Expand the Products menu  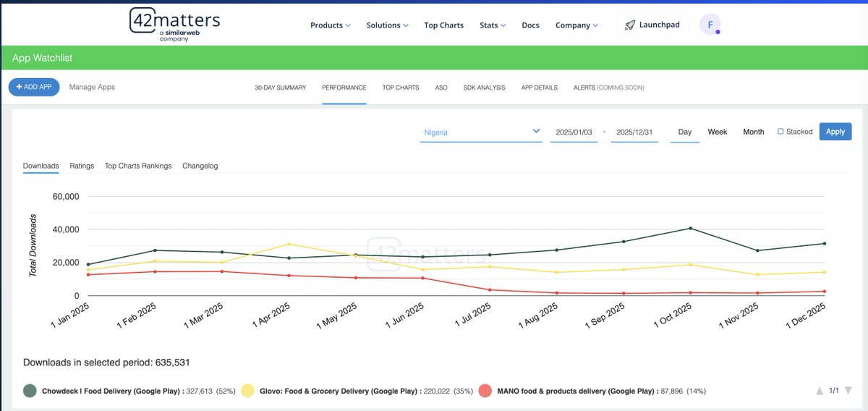pyautogui.click(x=331, y=25)
